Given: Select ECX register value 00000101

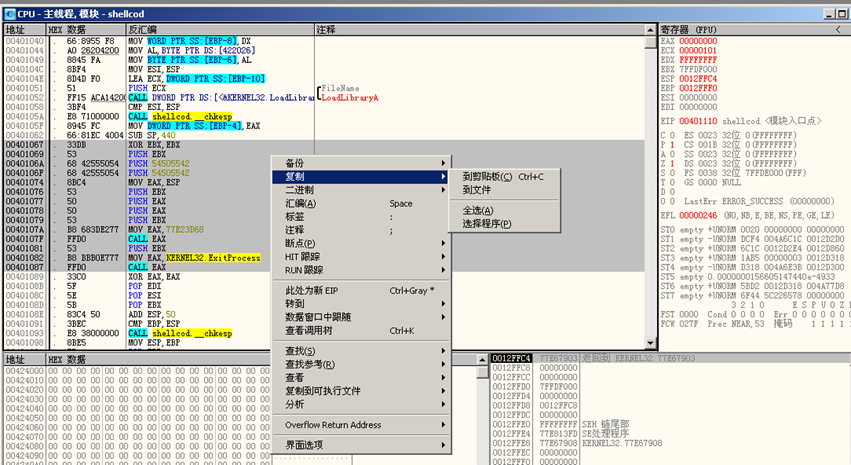Looking at the screenshot, I should pyautogui.click(x=698, y=50).
